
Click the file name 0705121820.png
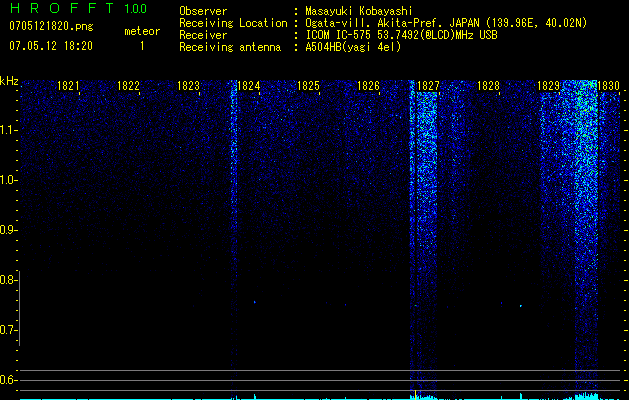point(51,26)
